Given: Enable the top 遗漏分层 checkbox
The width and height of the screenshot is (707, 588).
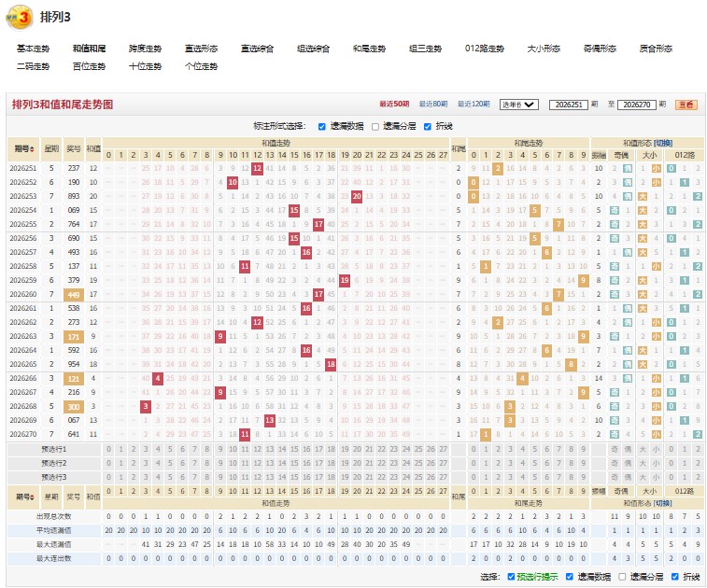Looking at the screenshot, I should pos(375,127).
